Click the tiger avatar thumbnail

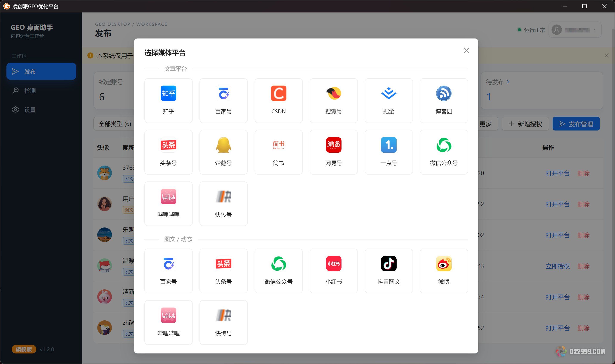click(x=105, y=173)
